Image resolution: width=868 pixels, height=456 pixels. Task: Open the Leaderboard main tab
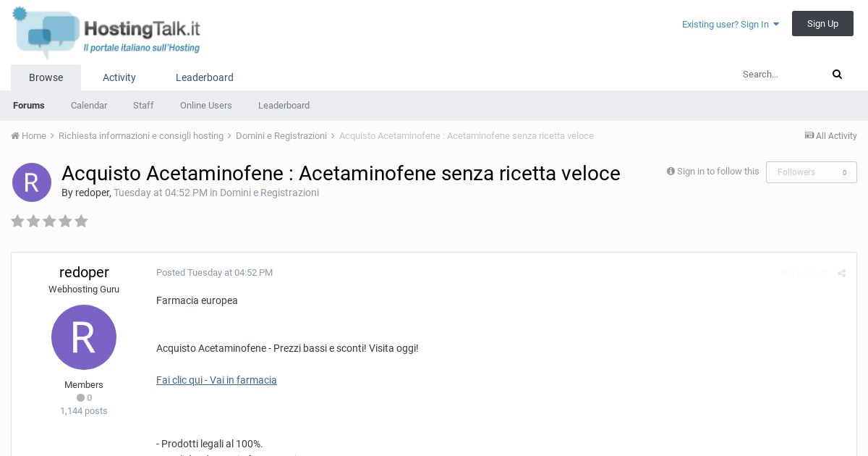(x=205, y=77)
